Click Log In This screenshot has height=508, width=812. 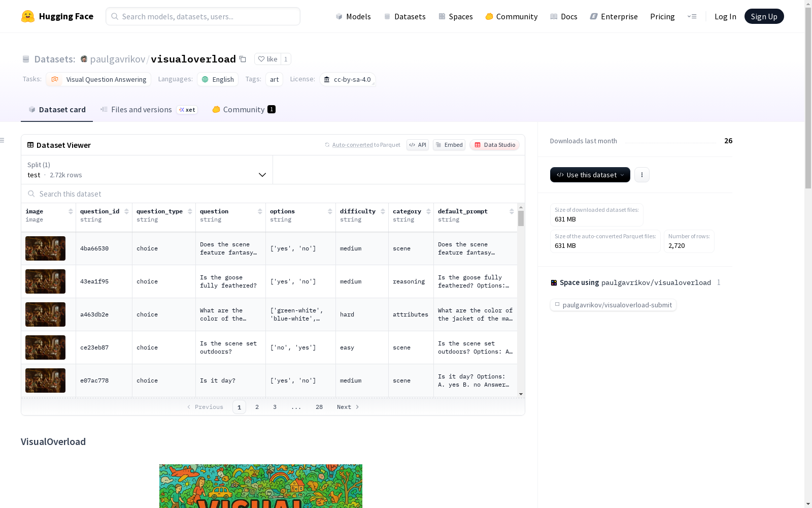tap(725, 16)
